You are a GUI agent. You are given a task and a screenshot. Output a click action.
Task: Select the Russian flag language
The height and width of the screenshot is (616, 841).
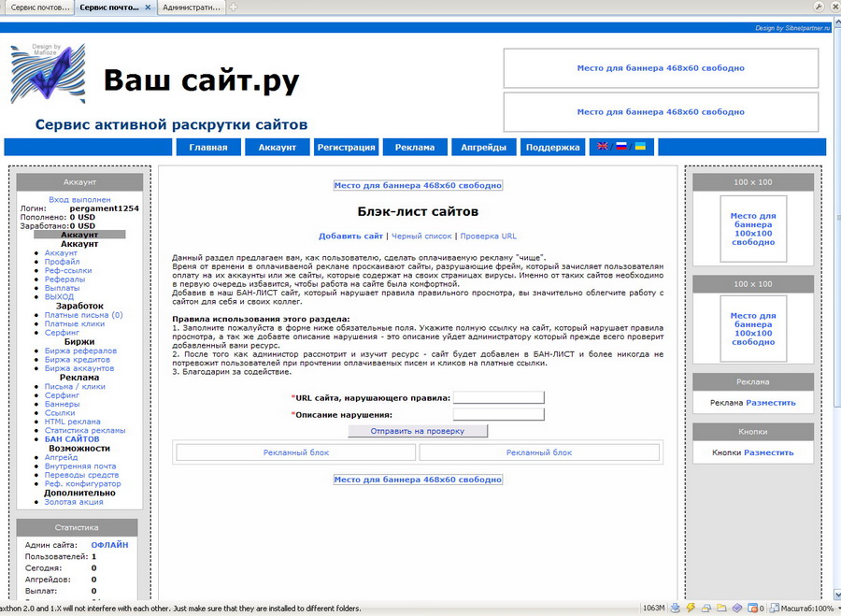[x=621, y=147]
